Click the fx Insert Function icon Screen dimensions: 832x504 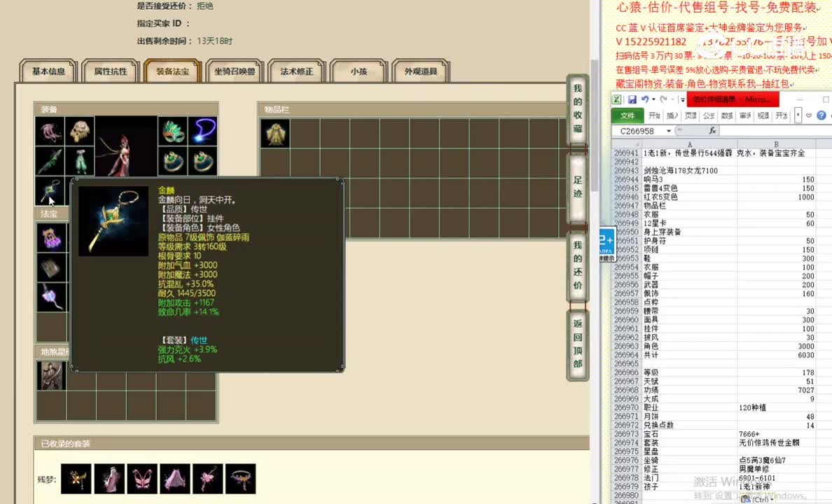[x=712, y=130]
